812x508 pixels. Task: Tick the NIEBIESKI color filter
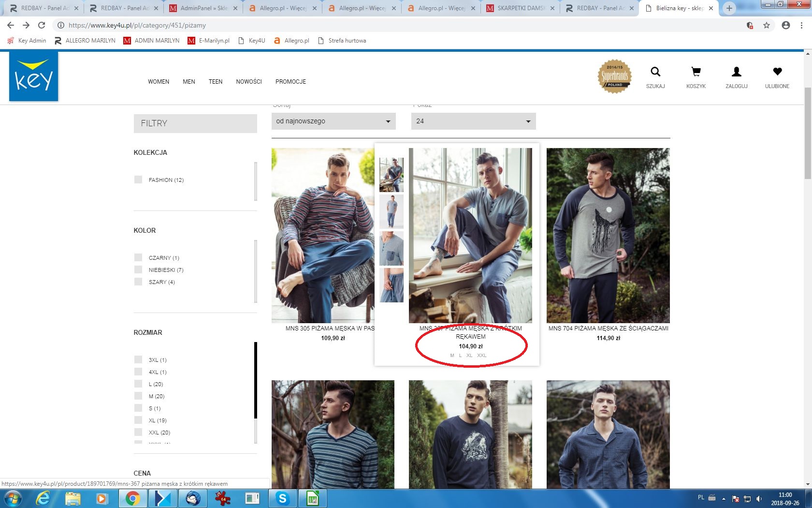click(x=139, y=270)
